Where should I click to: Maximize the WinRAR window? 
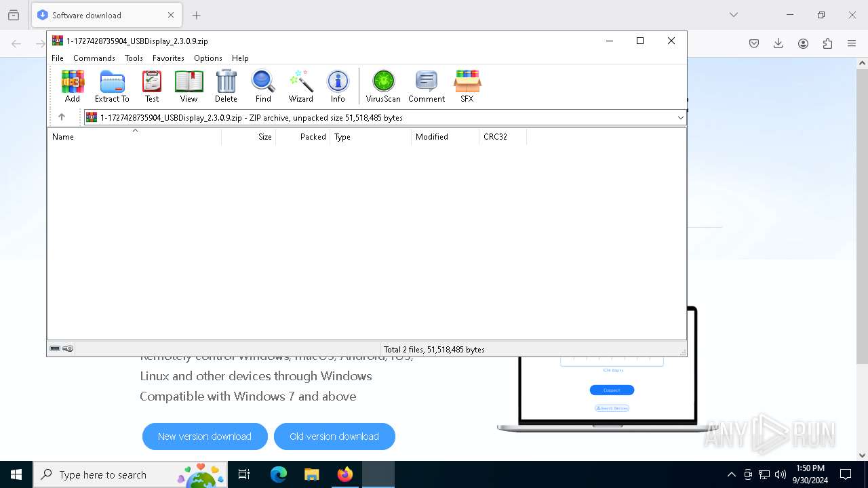click(x=639, y=41)
